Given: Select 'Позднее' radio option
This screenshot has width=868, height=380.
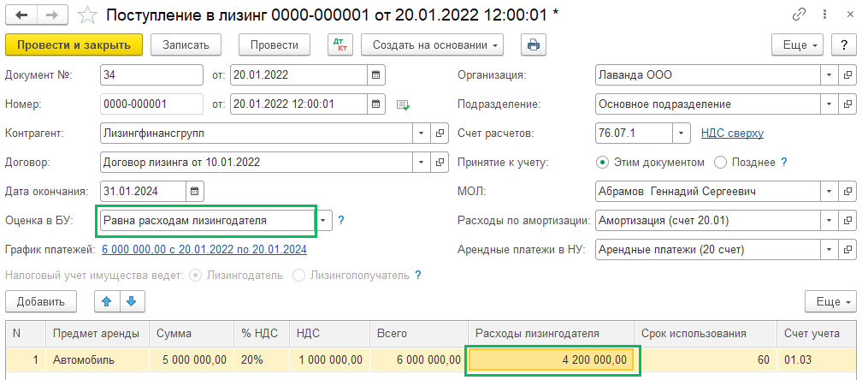Looking at the screenshot, I should pos(720,162).
